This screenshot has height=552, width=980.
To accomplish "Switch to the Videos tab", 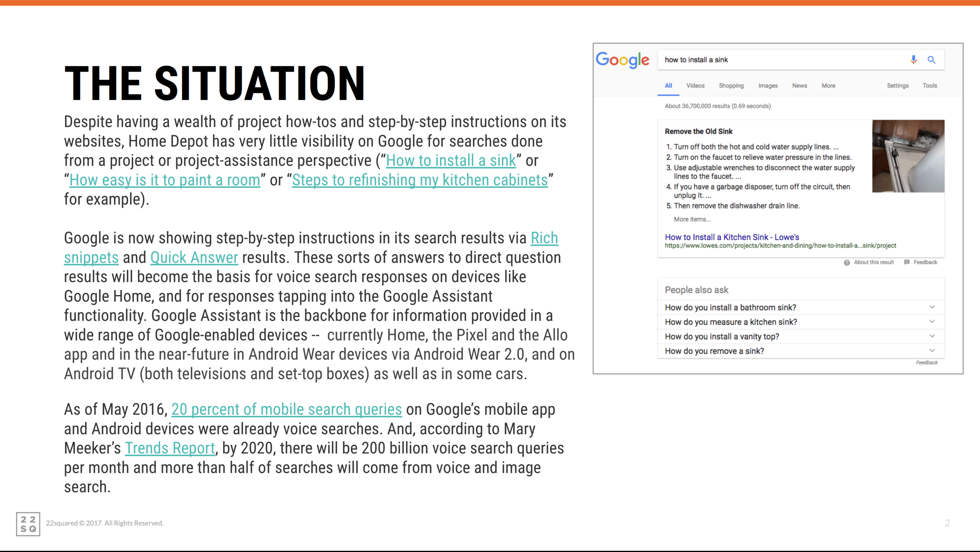I will click(x=695, y=85).
